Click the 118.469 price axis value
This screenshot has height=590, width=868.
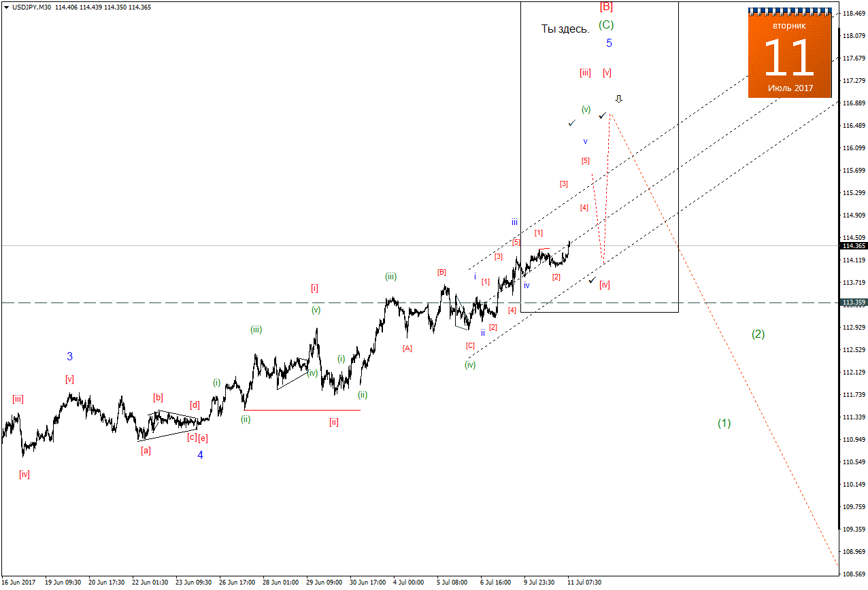pyautogui.click(x=854, y=13)
